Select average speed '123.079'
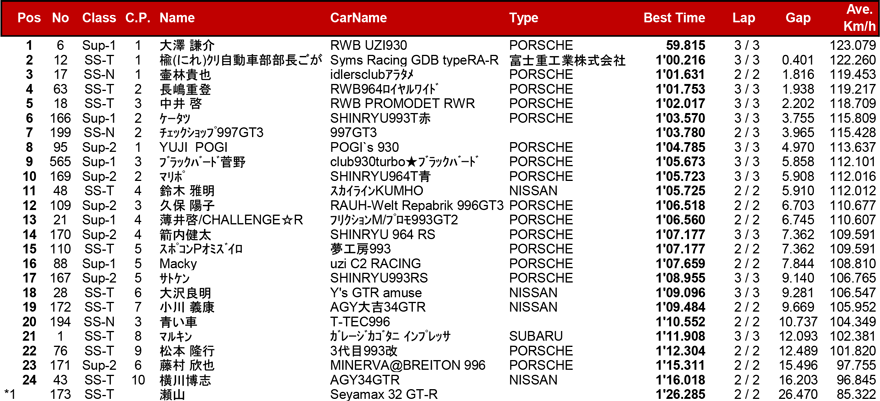The width and height of the screenshot is (880, 401). click(x=852, y=46)
